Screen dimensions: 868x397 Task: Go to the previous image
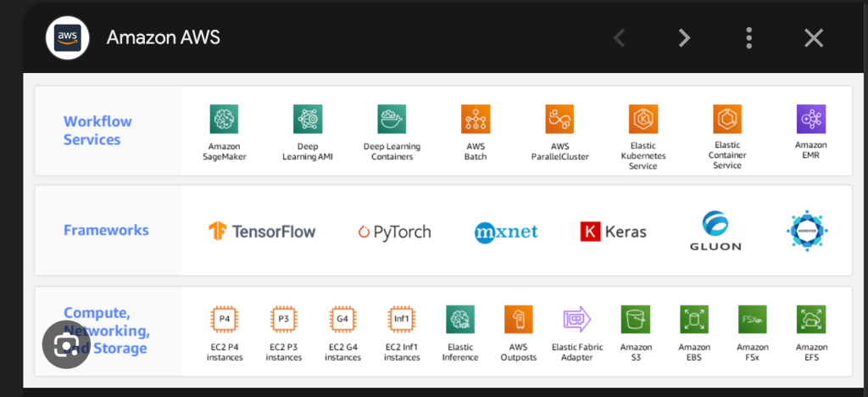pos(620,37)
